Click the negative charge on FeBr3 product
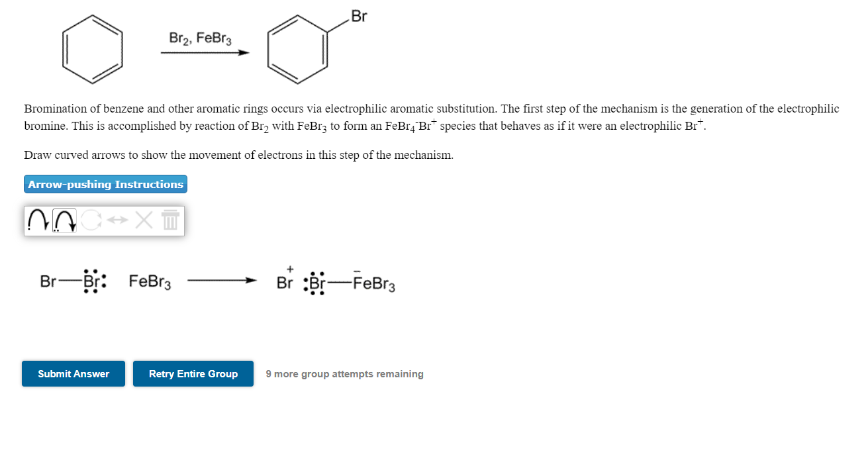This screenshot has width=868, height=468. point(358,271)
